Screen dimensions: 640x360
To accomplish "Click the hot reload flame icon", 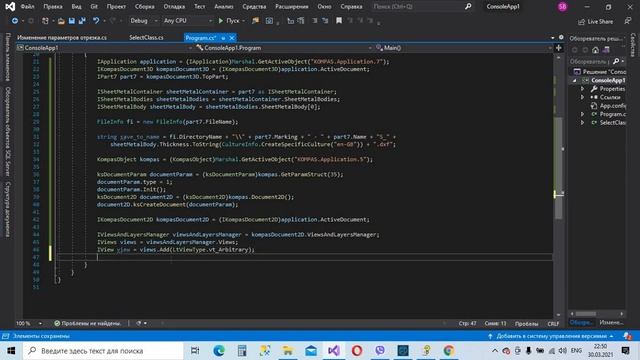I will tap(256, 20).
